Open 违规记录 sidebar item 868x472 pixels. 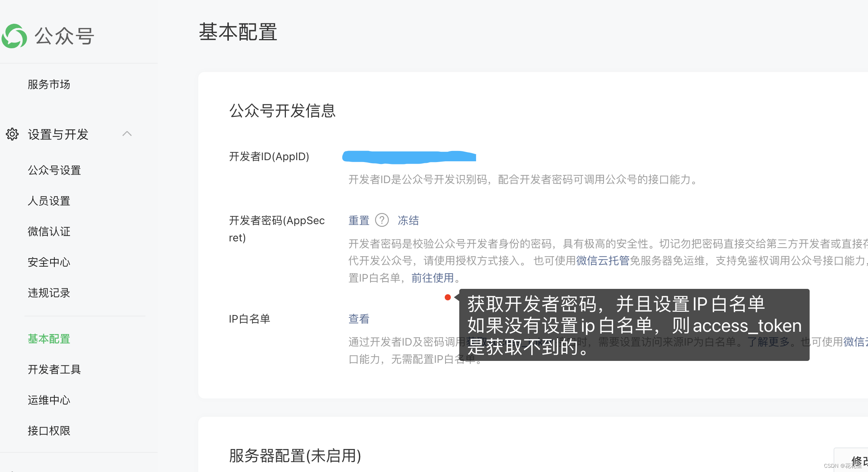pyautogui.click(x=49, y=293)
